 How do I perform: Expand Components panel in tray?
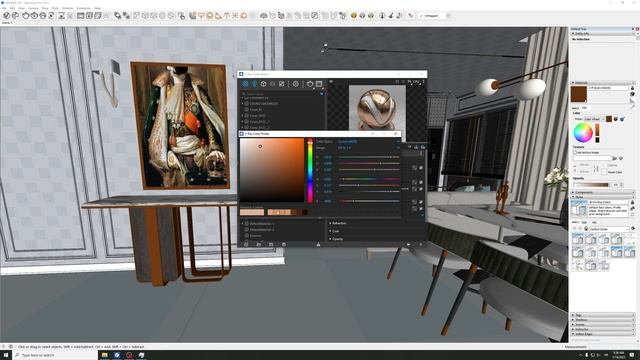[x=603, y=192]
